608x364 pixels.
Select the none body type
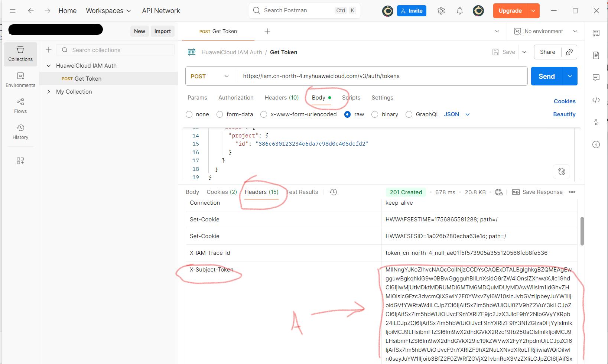[x=189, y=114]
